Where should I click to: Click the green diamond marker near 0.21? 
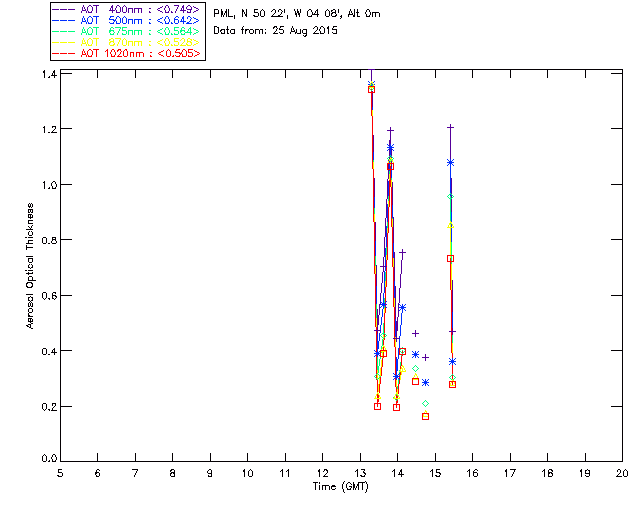426,404
